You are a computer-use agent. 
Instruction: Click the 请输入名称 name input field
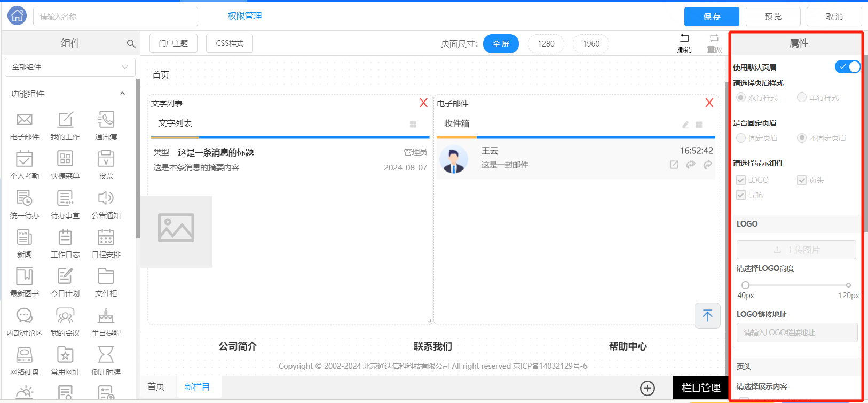point(115,17)
